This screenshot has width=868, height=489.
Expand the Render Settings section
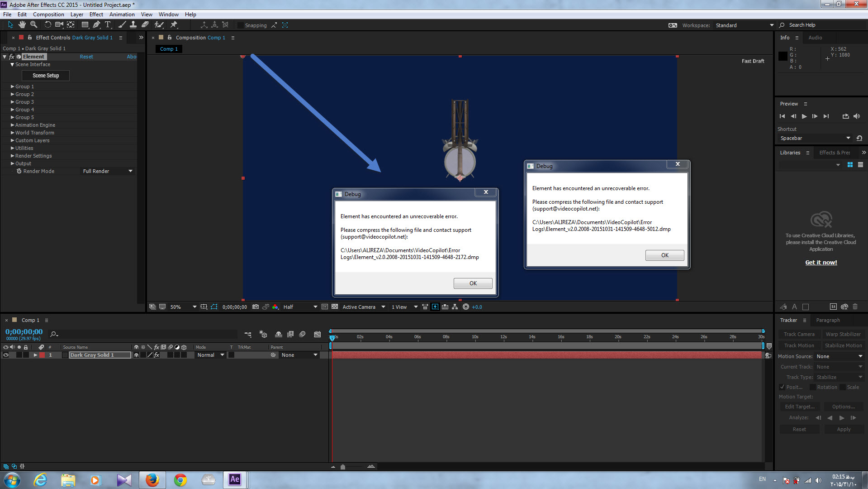pos(13,156)
